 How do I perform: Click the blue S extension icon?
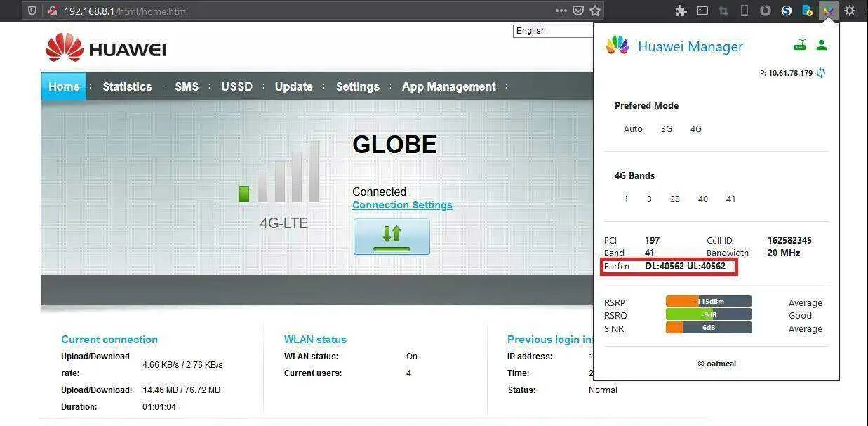tap(787, 11)
